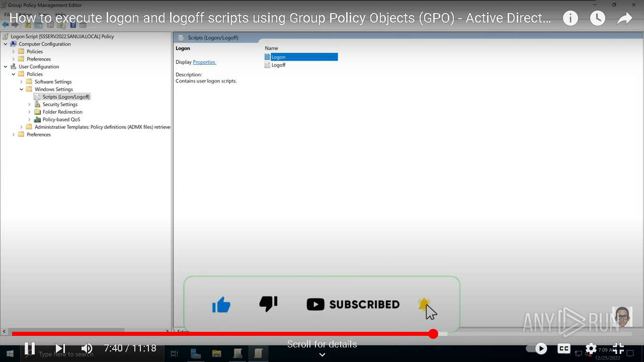Share the video using arrow icon
Viewport: 644px width, 362px height.
click(x=624, y=19)
